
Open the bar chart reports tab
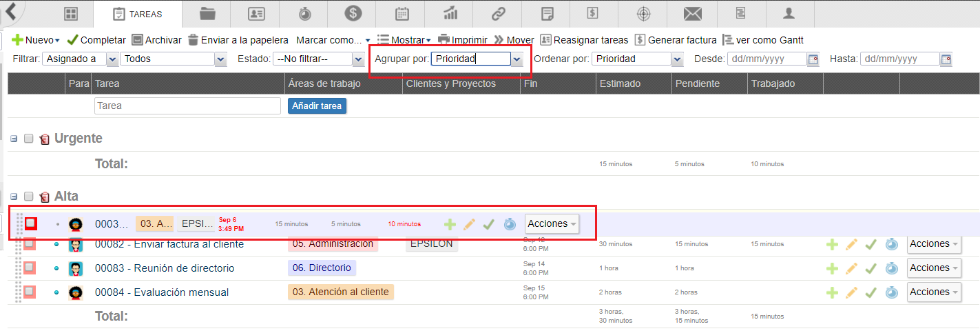click(x=450, y=14)
